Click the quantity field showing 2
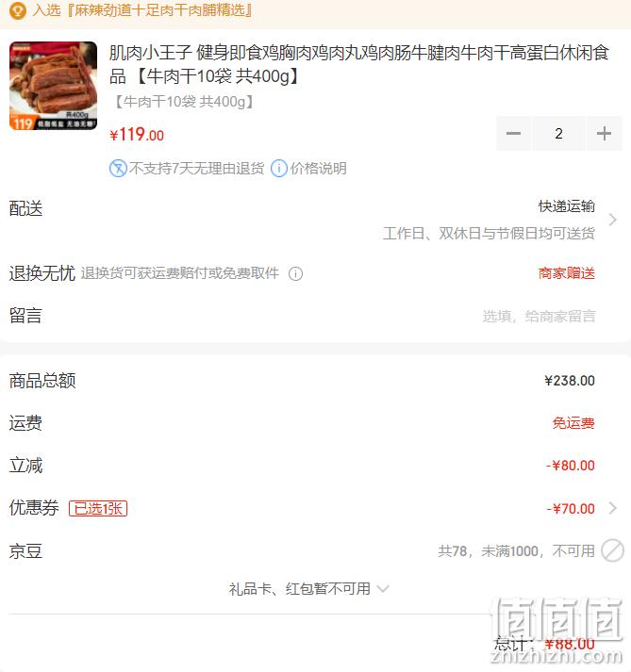 (x=558, y=134)
